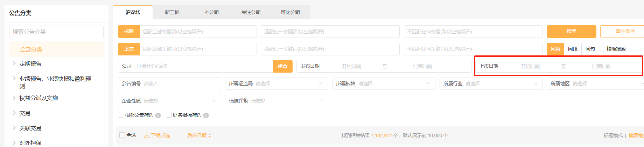Click info icon beside 财务指标筛选
644x147 pixels.
coord(206,115)
